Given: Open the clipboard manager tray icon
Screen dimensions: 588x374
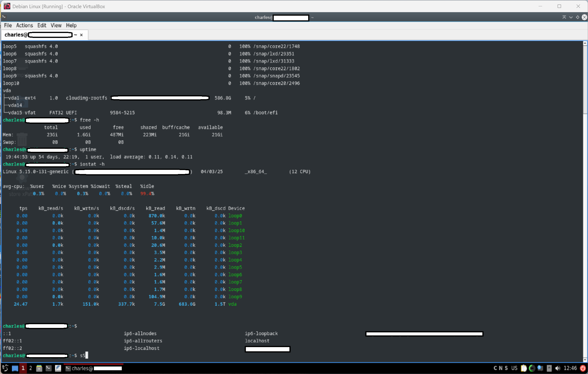Looking at the screenshot, I should click(x=524, y=368).
